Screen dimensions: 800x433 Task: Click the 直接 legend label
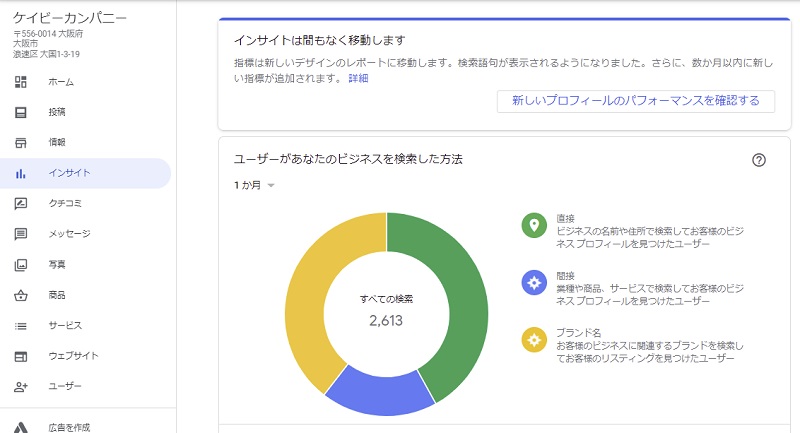click(x=565, y=218)
